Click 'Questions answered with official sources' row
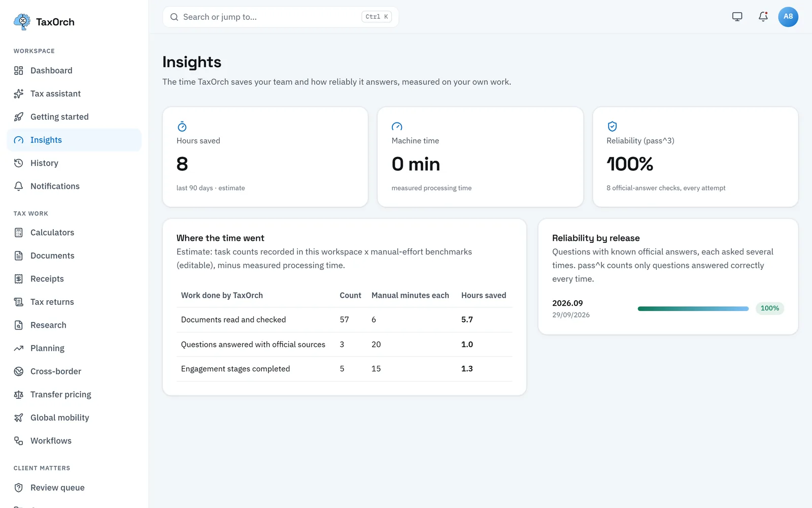Screen dimensions: 812x508 point(345,344)
